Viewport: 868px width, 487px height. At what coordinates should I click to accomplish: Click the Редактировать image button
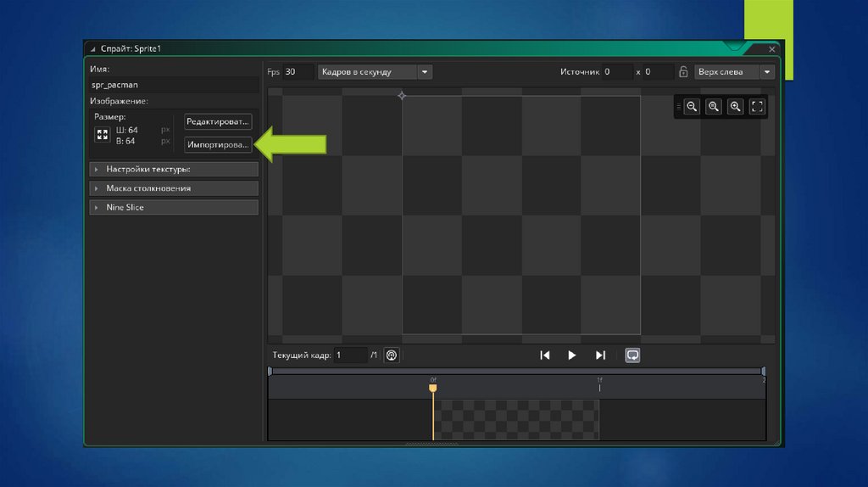[219, 122]
